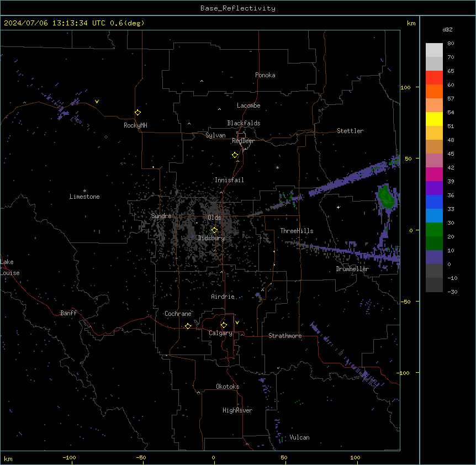Click the Ponoka label
Image resolution: width=476 pixels, height=465 pixels.
[x=265, y=75]
